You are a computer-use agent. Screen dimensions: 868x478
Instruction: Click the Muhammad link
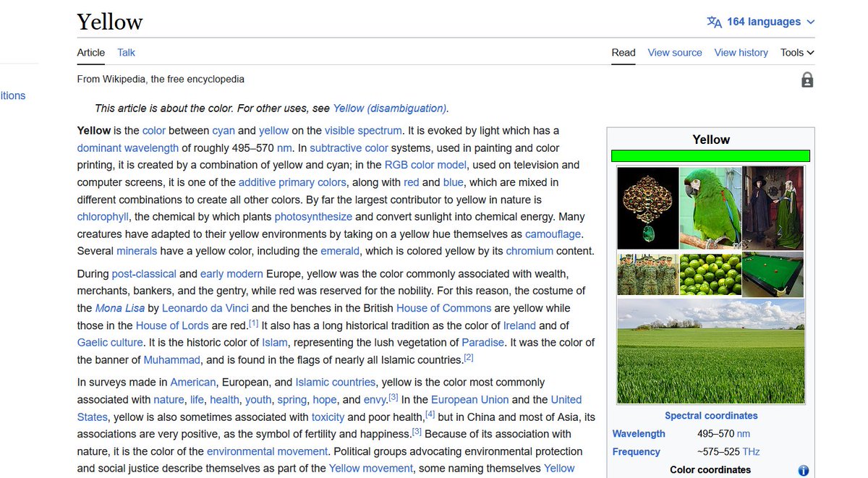(171, 360)
